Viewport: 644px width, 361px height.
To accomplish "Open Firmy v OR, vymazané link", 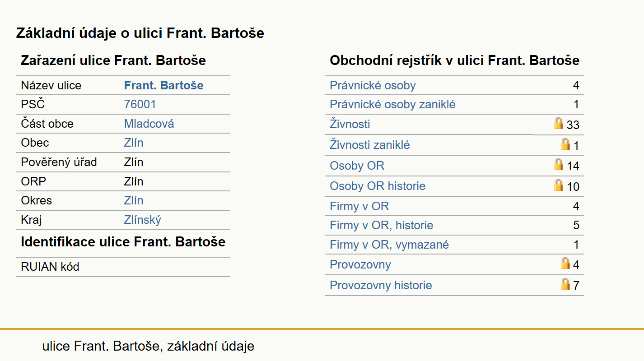I will (x=389, y=245).
